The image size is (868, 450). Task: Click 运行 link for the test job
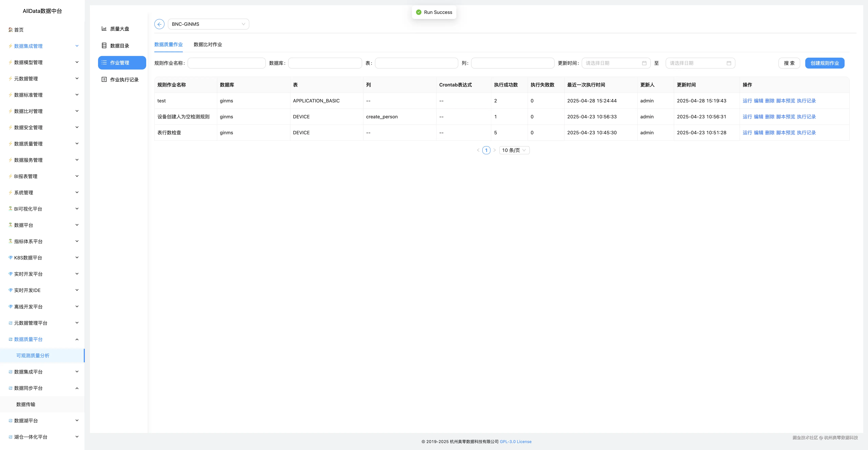(x=747, y=101)
